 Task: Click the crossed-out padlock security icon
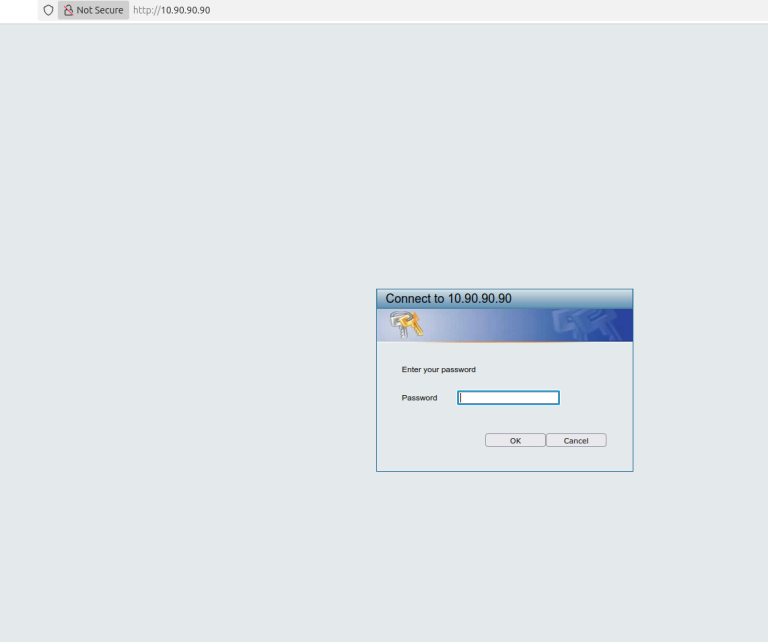tap(68, 10)
